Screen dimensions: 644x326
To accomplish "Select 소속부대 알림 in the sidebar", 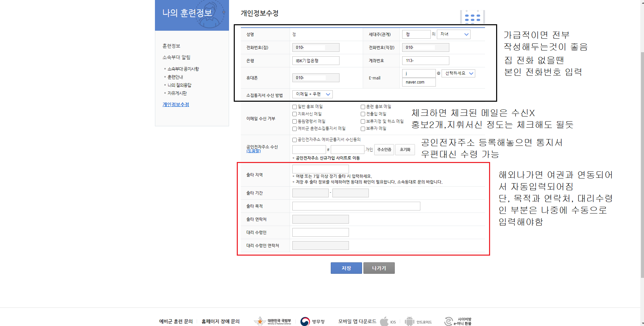I will point(176,57).
